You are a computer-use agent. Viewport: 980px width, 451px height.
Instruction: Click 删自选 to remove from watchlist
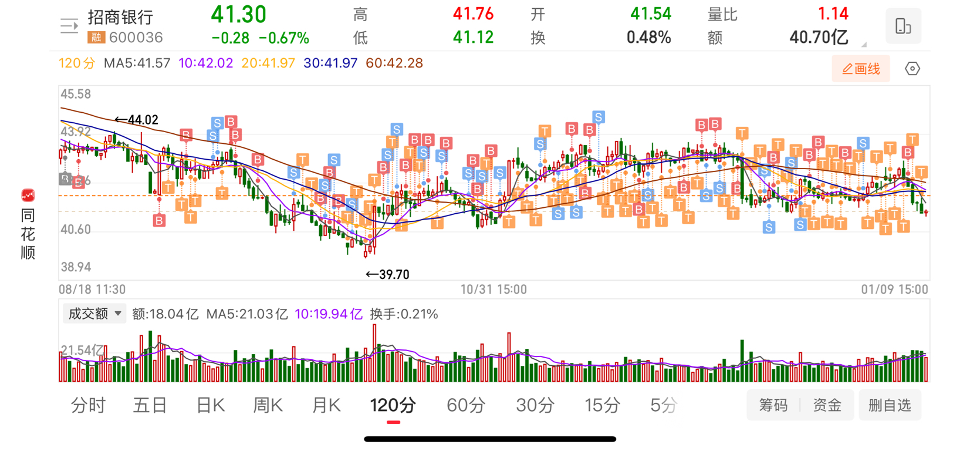[x=890, y=405]
